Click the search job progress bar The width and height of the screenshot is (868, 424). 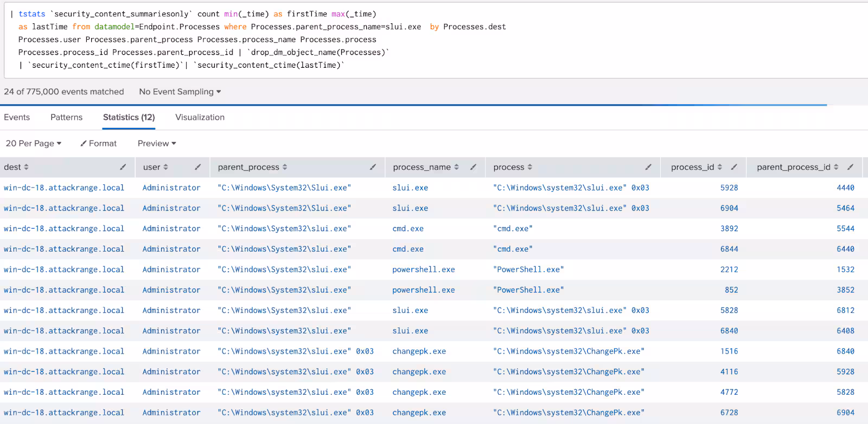[x=412, y=105]
